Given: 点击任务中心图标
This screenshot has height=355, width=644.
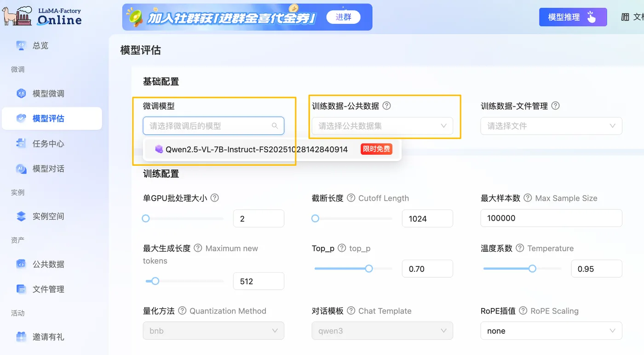Looking at the screenshot, I should click(x=21, y=143).
